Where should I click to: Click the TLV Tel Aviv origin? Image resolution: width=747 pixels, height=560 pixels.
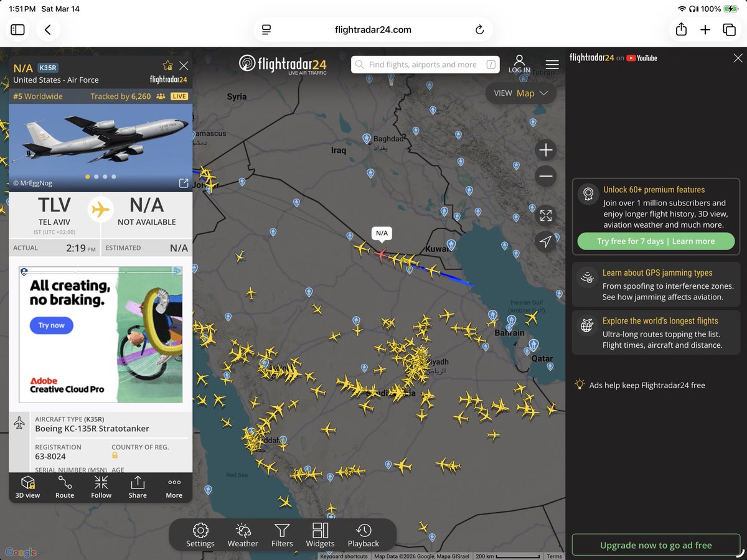55,211
